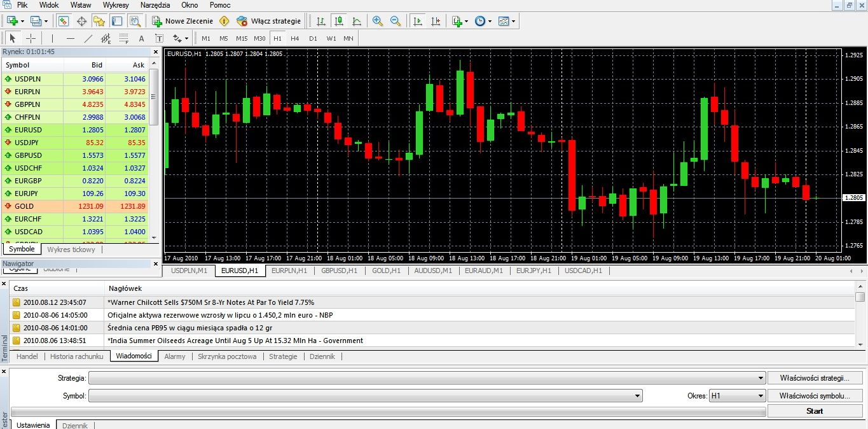Set timeframe to M30
This screenshot has height=429, width=868.
click(x=259, y=38)
